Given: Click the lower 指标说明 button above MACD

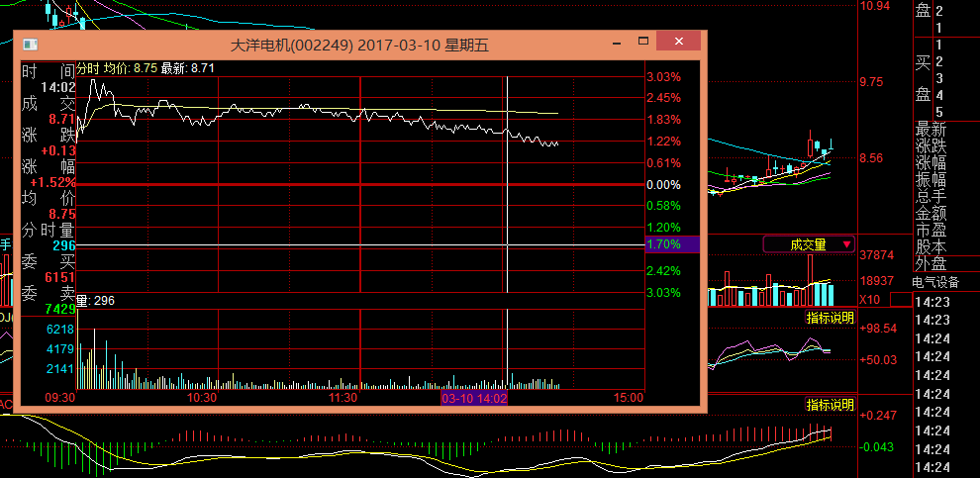Looking at the screenshot, I should (x=830, y=404).
